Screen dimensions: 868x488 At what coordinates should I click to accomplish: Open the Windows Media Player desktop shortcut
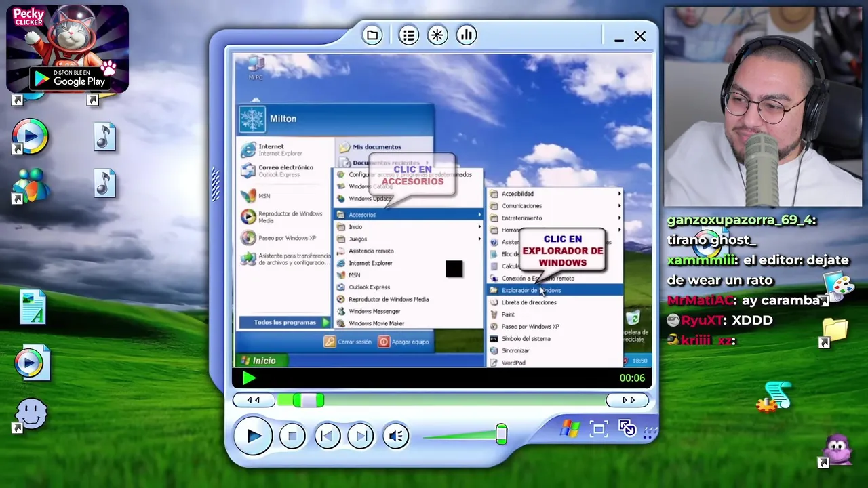29,137
